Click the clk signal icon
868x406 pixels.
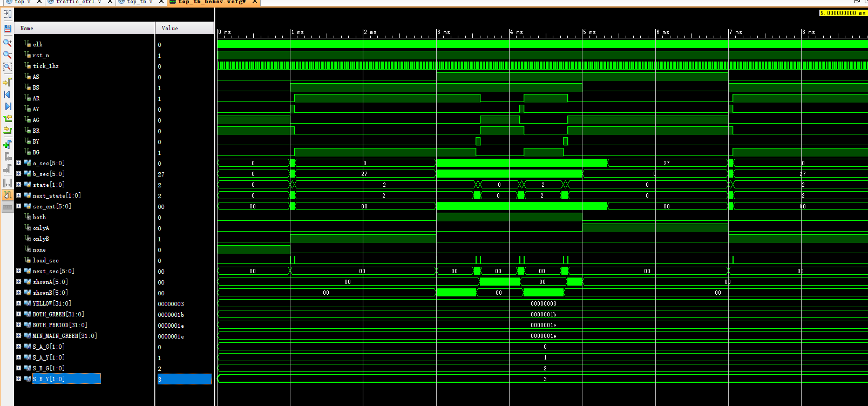coord(28,44)
